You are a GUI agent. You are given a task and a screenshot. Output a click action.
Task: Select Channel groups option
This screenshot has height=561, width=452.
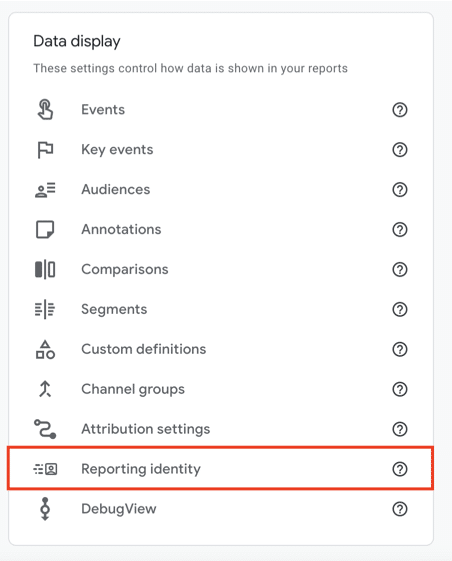[220, 389]
